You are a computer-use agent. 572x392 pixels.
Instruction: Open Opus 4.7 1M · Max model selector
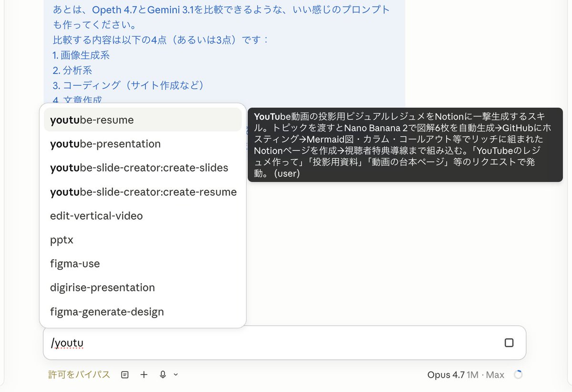tap(466, 375)
